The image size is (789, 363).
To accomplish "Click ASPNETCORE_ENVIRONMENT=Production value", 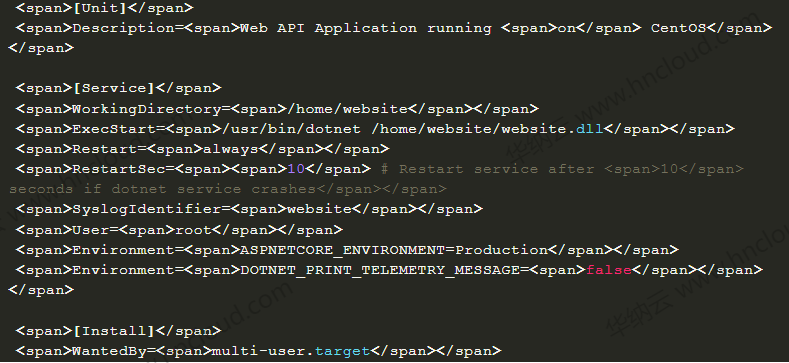I will (x=394, y=250).
